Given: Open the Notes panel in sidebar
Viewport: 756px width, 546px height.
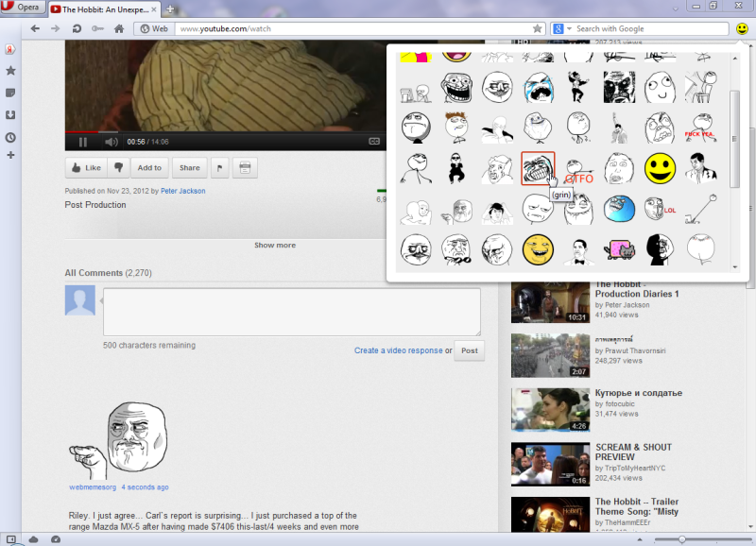Looking at the screenshot, I should pos(10,93).
